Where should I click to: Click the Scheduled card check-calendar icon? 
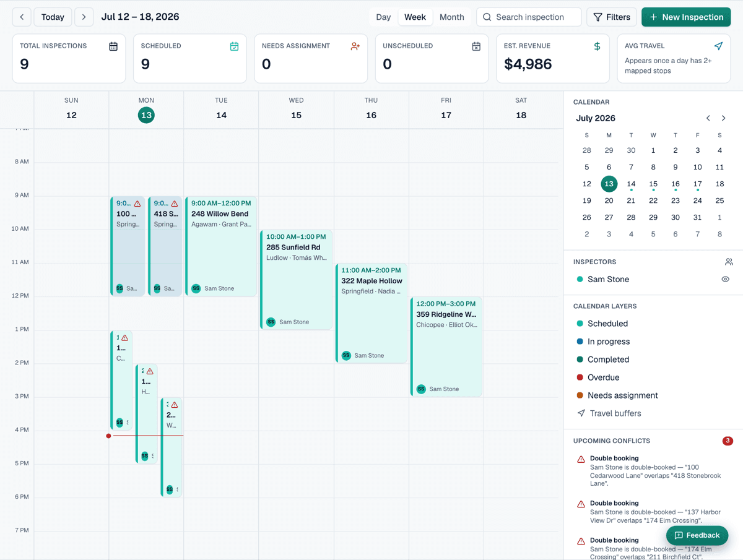pos(234,46)
